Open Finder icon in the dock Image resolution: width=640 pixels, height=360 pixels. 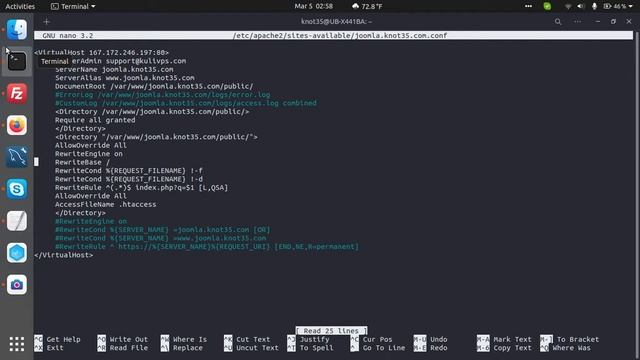(17, 30)
